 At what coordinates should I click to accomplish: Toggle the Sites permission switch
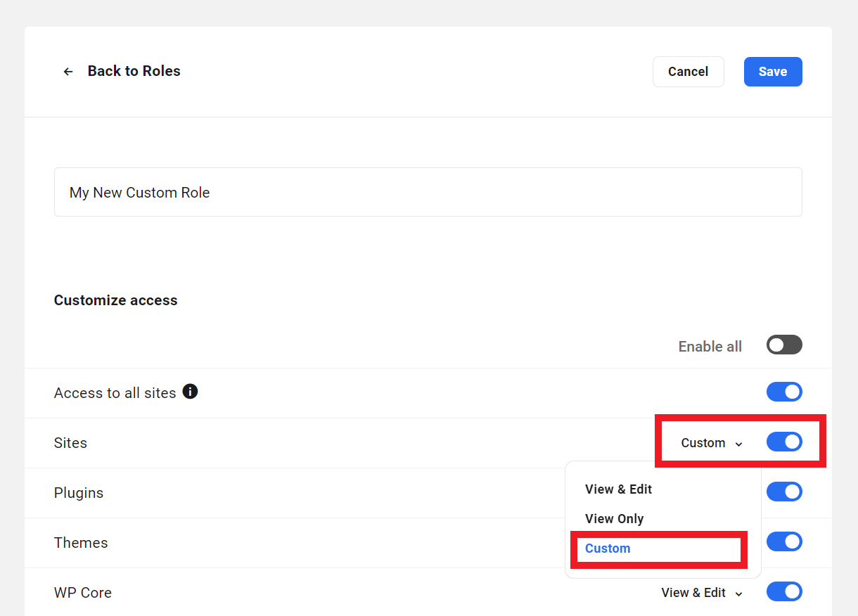(x=784, y=442)
